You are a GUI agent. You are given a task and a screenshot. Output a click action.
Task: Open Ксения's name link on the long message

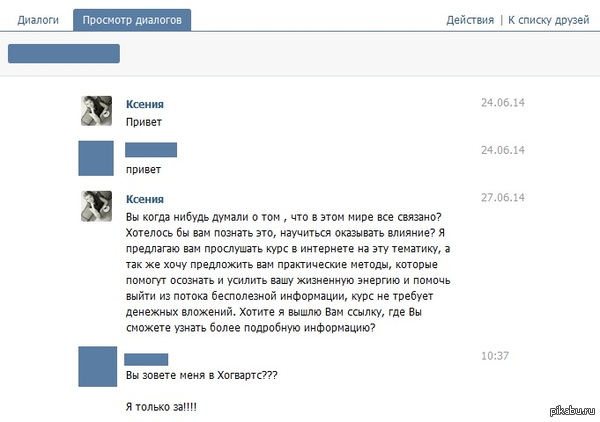coord(145,199)
